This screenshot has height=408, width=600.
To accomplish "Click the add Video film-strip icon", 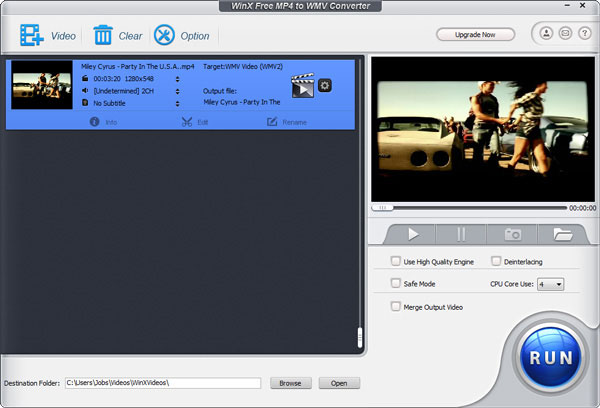I will (32, 35).
